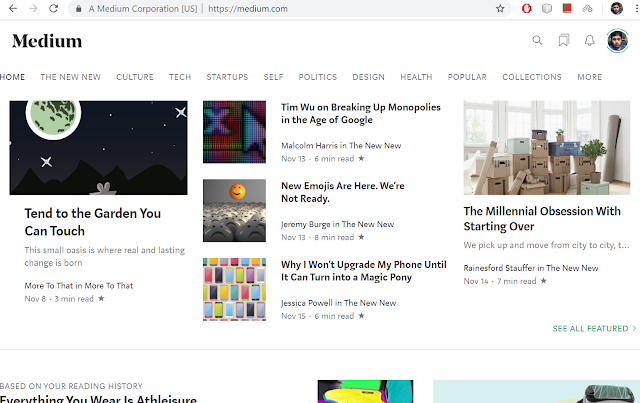Open the red Opera extension icon
This screenshot has width=640, height=403.
527,8
